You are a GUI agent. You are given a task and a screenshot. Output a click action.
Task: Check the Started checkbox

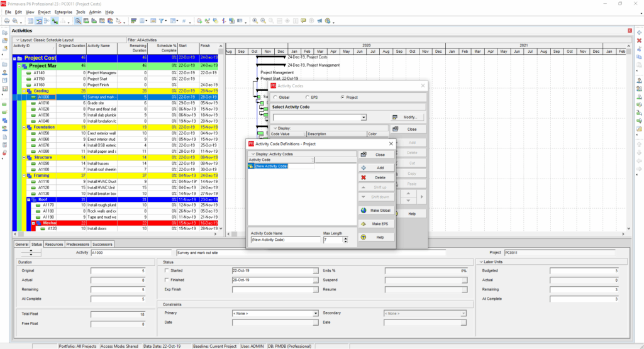(166, 270)
